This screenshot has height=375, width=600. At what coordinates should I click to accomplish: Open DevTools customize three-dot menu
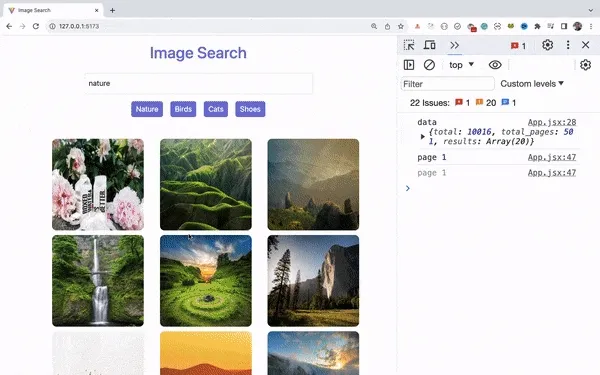click(x=568, y=45)
